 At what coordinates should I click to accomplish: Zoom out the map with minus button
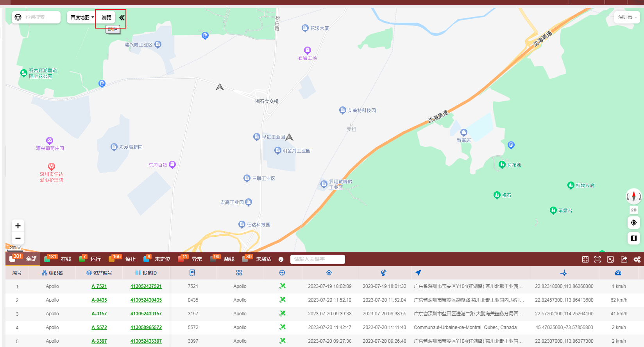click(x=18, y=238)
